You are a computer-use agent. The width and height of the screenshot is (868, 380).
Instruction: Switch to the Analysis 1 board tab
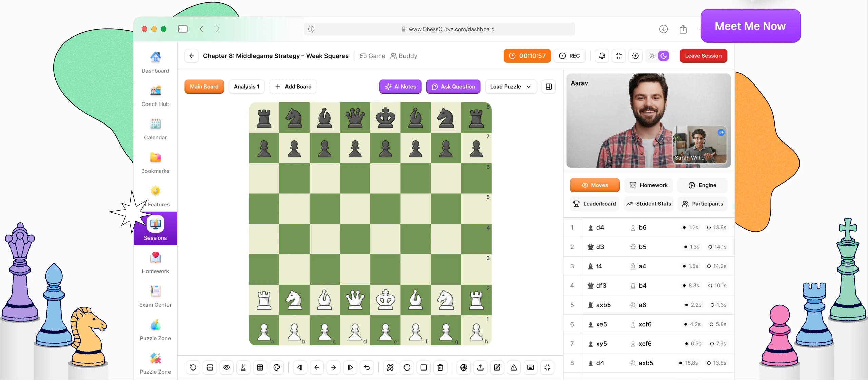246,87
